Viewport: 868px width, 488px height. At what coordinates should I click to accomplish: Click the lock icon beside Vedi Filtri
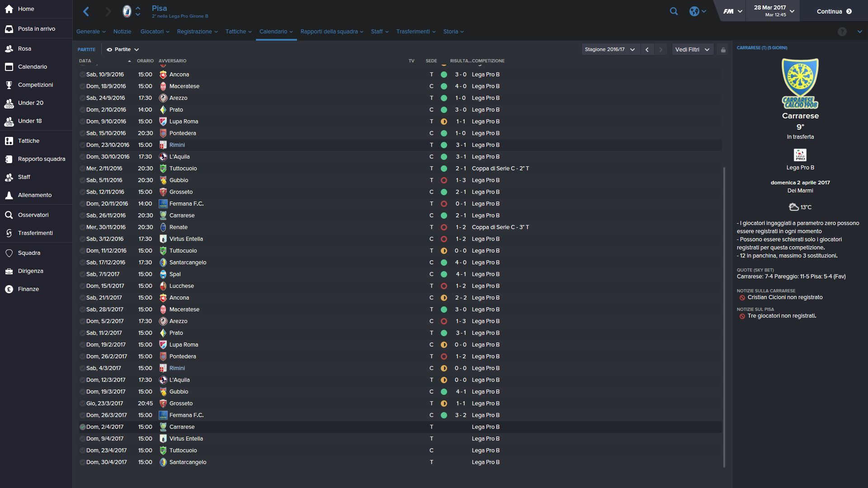click(x=723, y=50)
